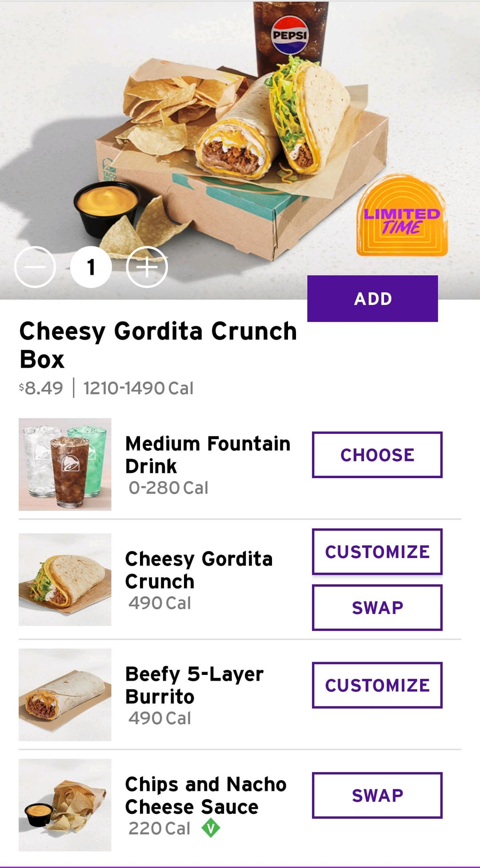Select the Medium Fountain Drink label

[x=208, y=455]
